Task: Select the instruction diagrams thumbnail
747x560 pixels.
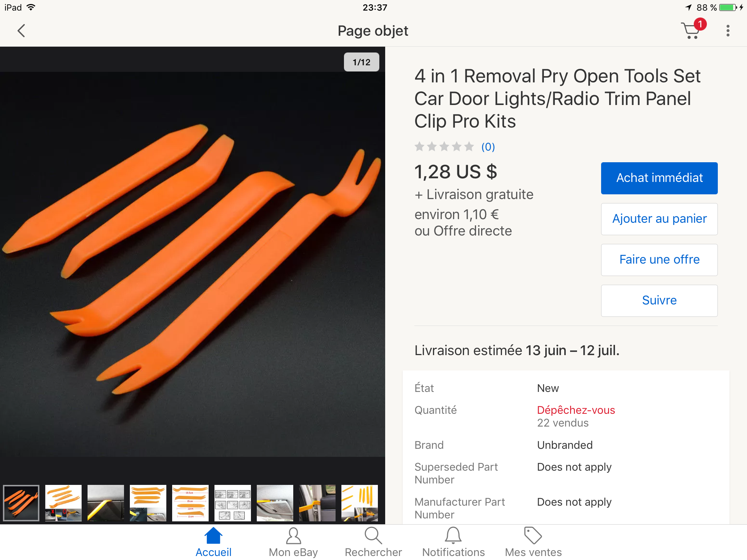Action: [x=233, y=503]
